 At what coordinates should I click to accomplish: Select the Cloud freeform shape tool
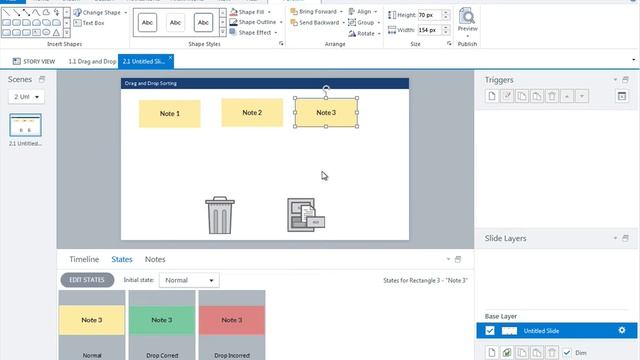(x=46, y=13)
